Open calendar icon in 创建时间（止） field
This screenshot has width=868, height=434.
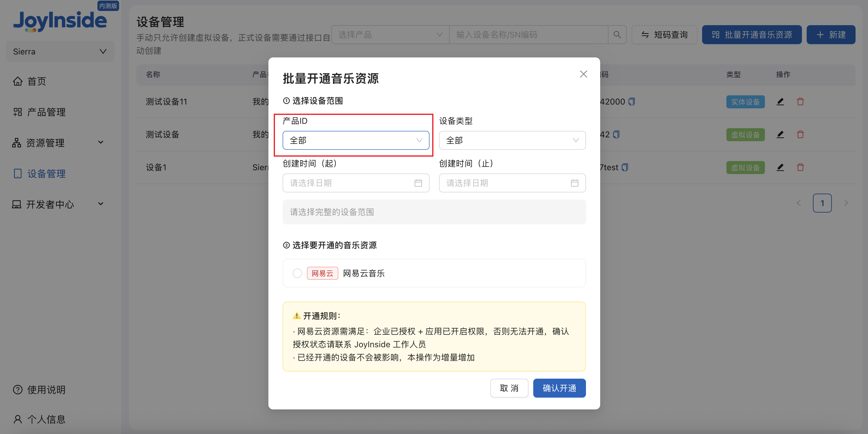coord(574,183)
